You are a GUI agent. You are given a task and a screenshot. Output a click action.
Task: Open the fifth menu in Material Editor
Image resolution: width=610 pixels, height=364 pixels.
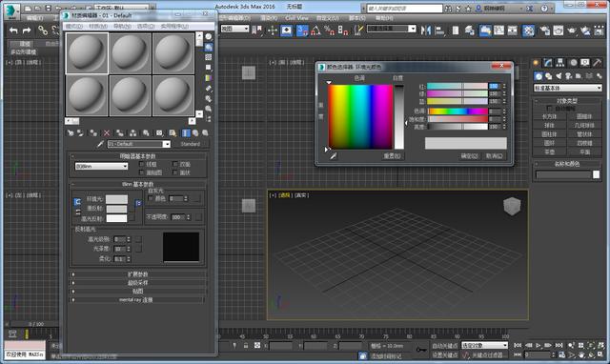click(174, 26)
